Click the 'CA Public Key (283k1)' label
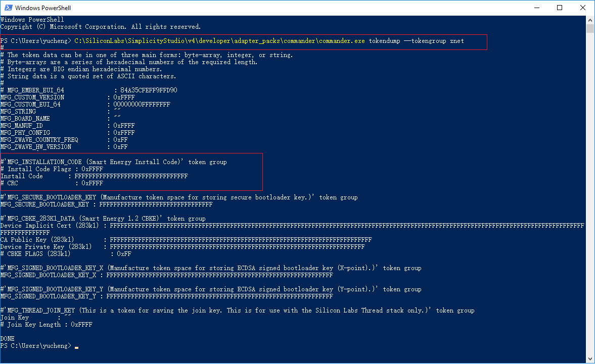 (37, 240)
